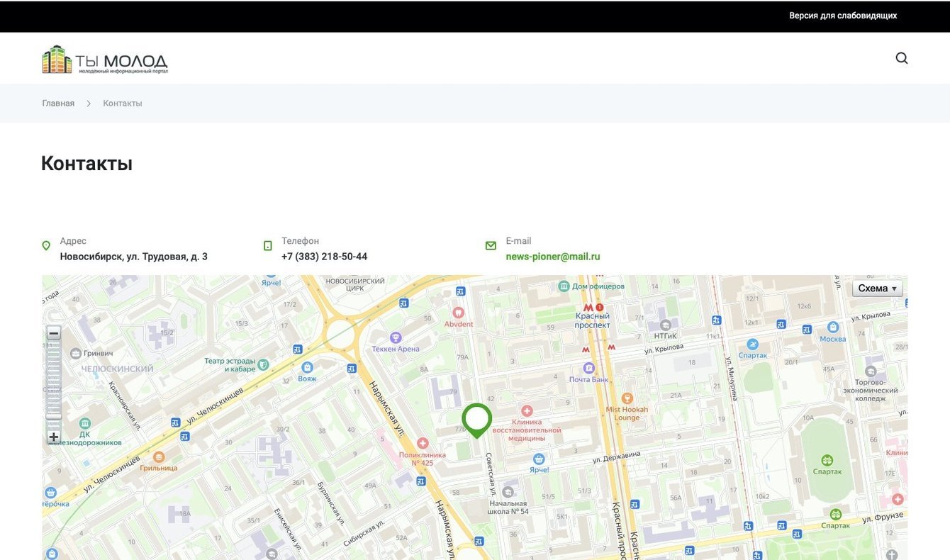Viewport: 950px width, 560px height.
Task: Click the ул. Фрунзе street label
Action: 883,517
